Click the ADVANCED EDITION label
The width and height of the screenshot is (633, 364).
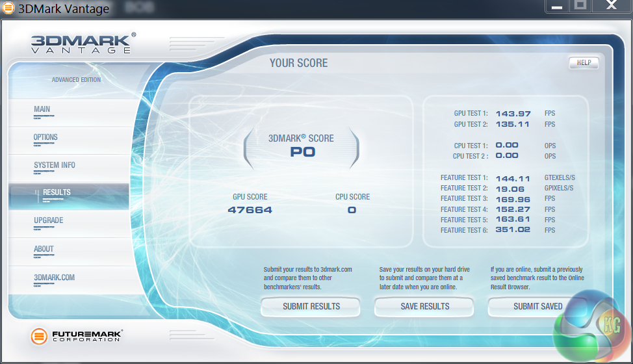pyautogui.click(x=76, y=80)
